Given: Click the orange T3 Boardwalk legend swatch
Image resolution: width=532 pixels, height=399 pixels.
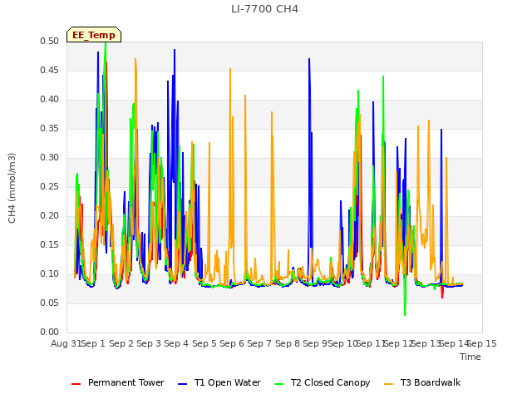Looking at the screenshot, I should coord(388,384).
